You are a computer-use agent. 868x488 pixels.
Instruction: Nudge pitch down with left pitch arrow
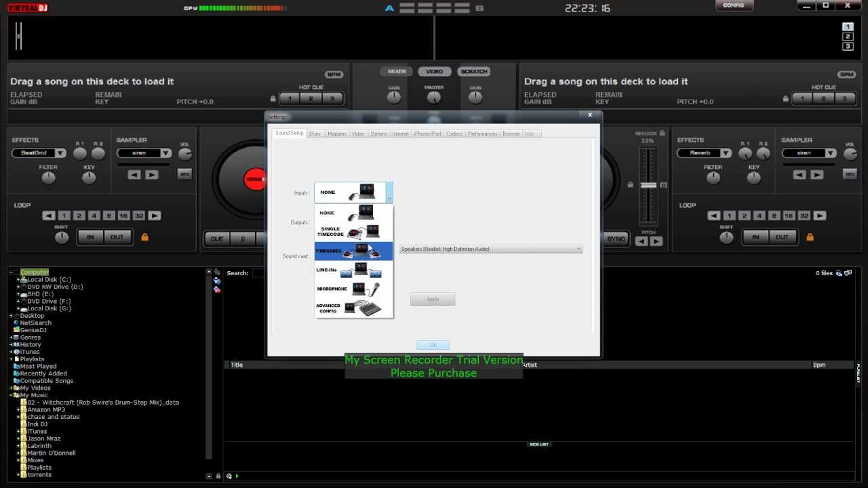pos(642,241)
